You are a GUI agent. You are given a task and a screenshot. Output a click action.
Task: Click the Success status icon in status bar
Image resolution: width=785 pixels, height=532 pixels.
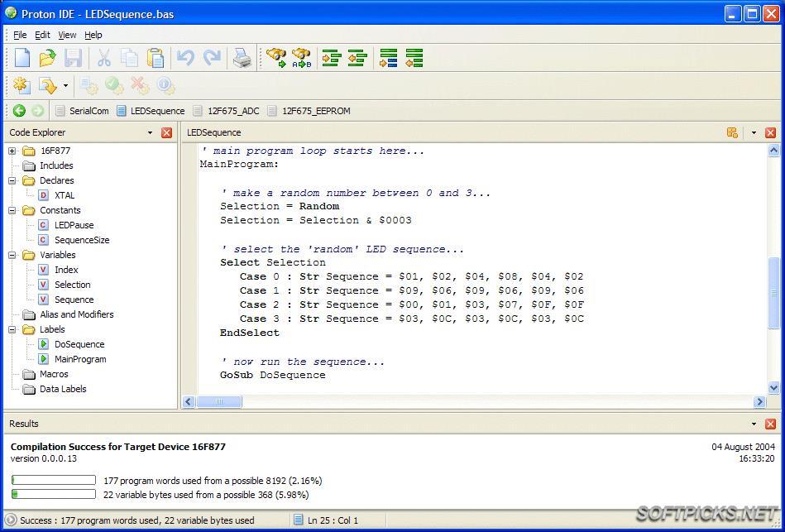(x=11, y=520)
